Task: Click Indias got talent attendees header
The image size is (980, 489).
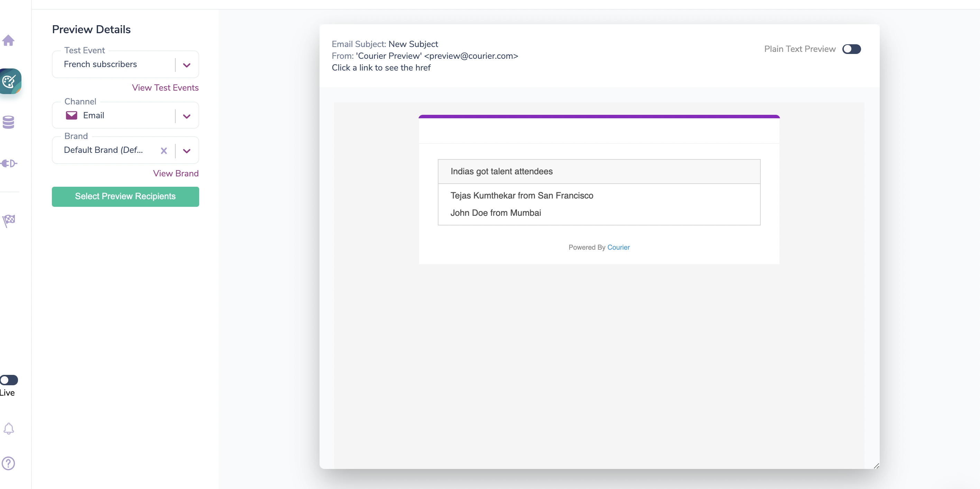Action: pyautogui.click(x=501, y=171)
